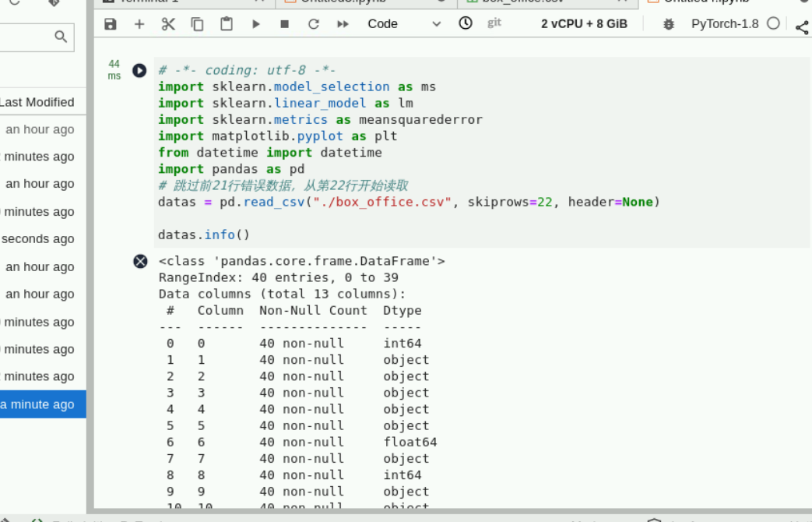Click the 'Dtype' heading in output
Image resolution: width=812 pixels, height=522 pixels.
pyautogui.click(x=402, y=311)
